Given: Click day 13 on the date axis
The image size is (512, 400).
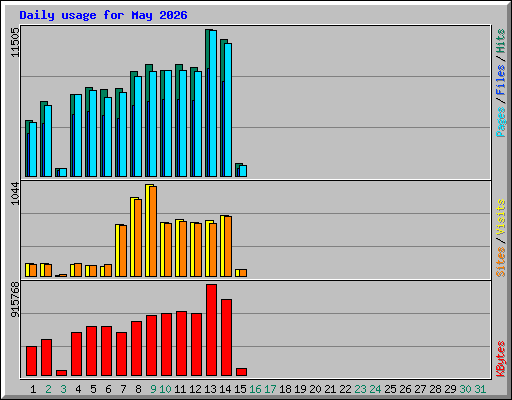Looking at the screenshot, I should (x=210, y=389).
